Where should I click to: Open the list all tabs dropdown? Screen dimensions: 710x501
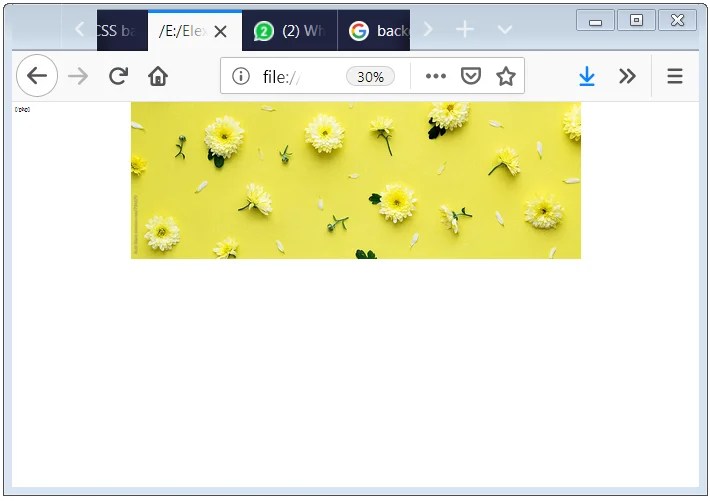click(x=504, y=30)
